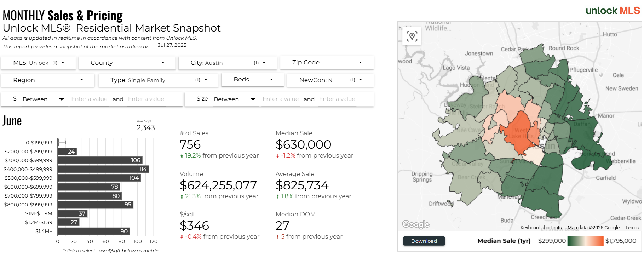This screenshot has height=257, width=644.
Task: Select the $1M-$1.19M bar with 37
Action: pyautogui.click(x=73, y=213)
